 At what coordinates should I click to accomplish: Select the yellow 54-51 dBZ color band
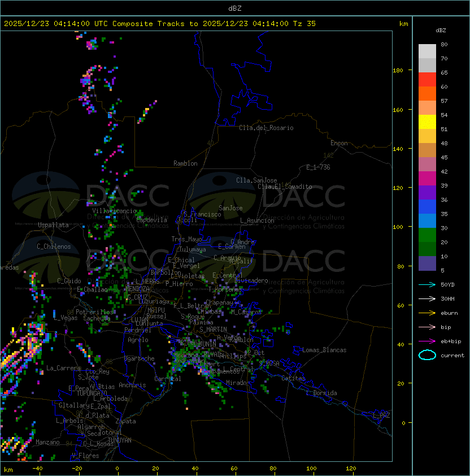click(x=427, y=122)
